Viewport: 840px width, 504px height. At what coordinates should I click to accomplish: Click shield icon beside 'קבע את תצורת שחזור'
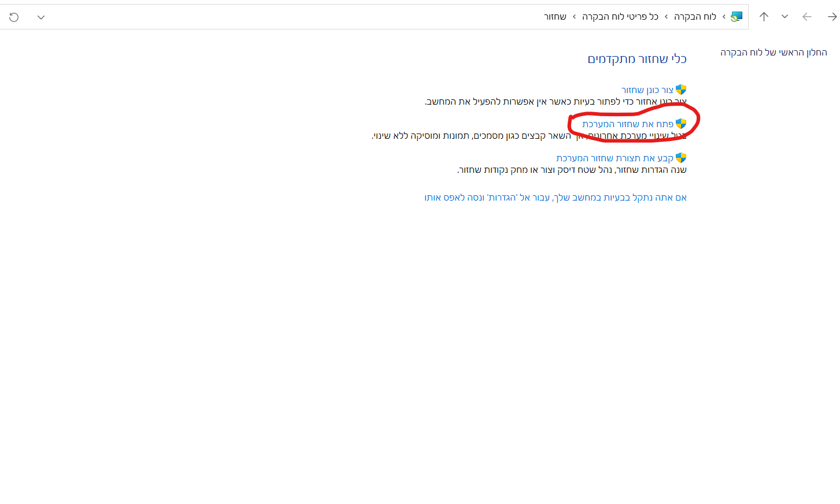[x=681, y=158]
